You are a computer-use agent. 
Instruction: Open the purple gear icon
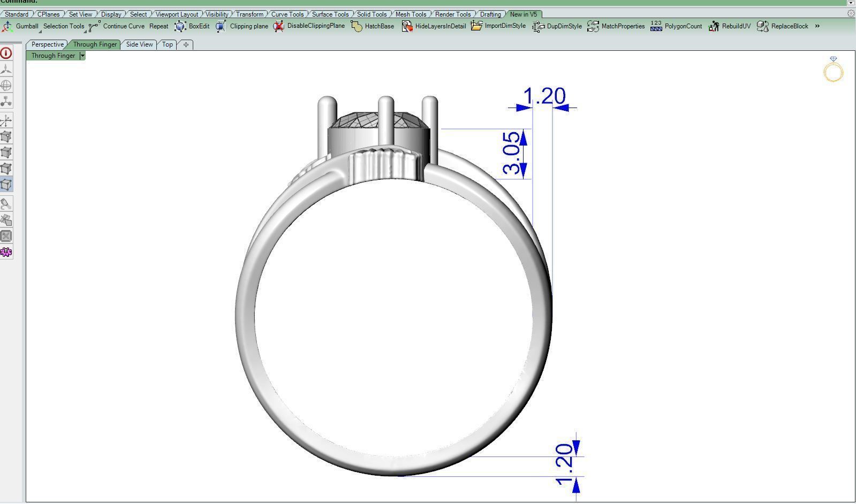6,252
